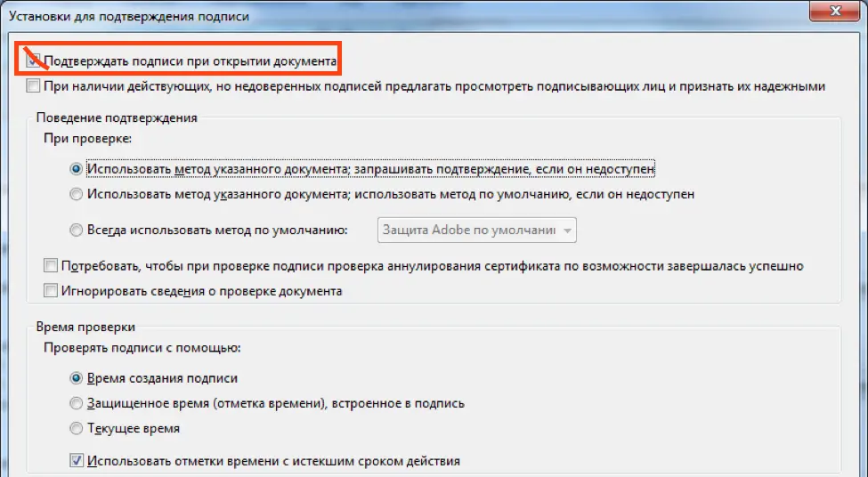The width and height of the screenshot is (868, 477).
Task: Click the "Проверять подписи с помощью:" label
Action: point(142,348)
